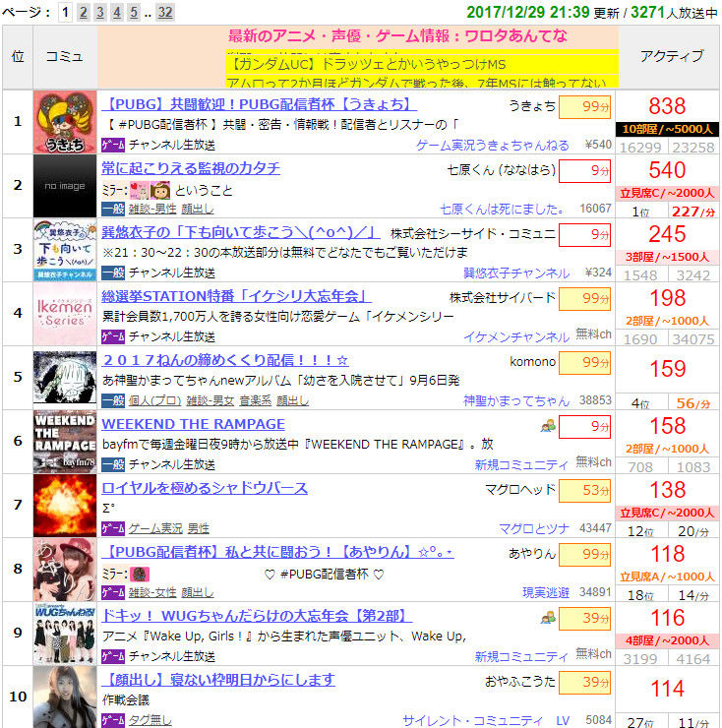Viewport: 722px width, 728px height.
Task: Open 常に起こりえる監視のカタチ broadcast
Action: 191,168
